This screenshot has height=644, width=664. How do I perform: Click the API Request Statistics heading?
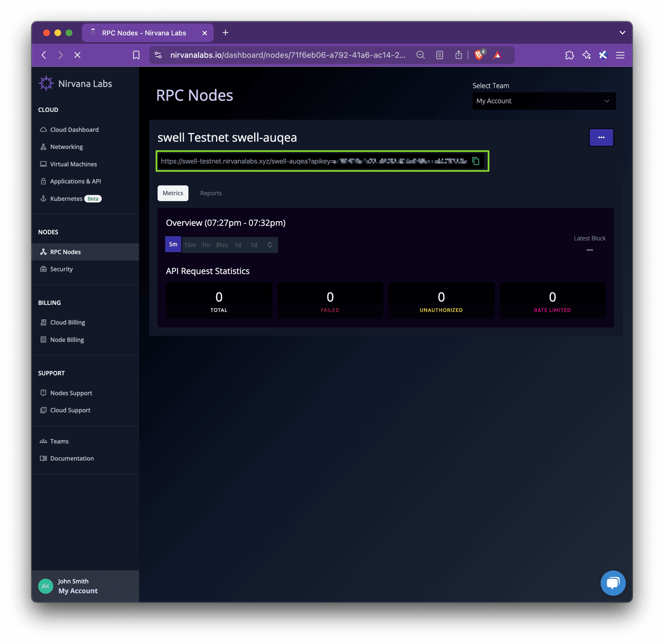pos(208,271)
